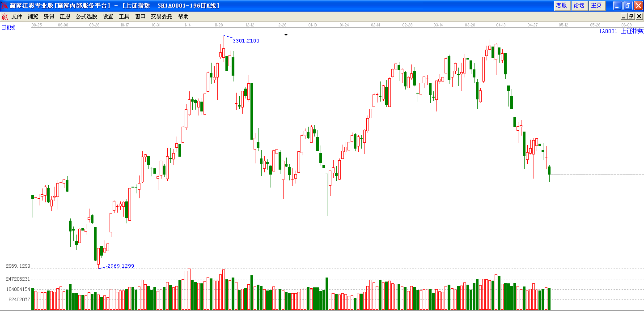Viewport: 644px width, 312px height.
Task: Click the 04-27 date on the time axis
Action: pos(532,25)
